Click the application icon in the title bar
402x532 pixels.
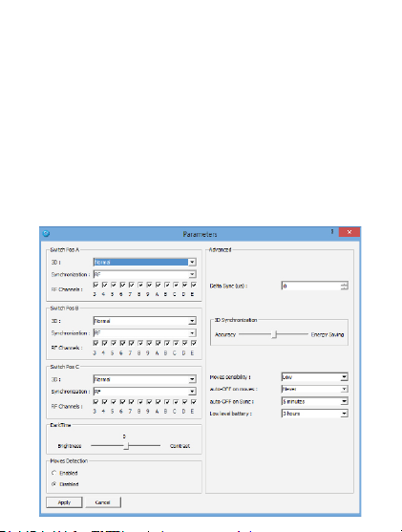click(x=47, y=233)
